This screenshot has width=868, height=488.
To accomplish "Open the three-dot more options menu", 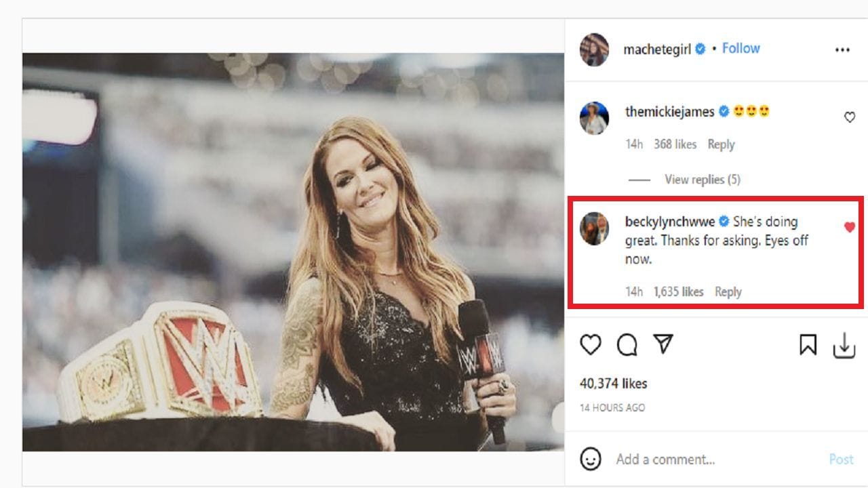I will point(842,49).
